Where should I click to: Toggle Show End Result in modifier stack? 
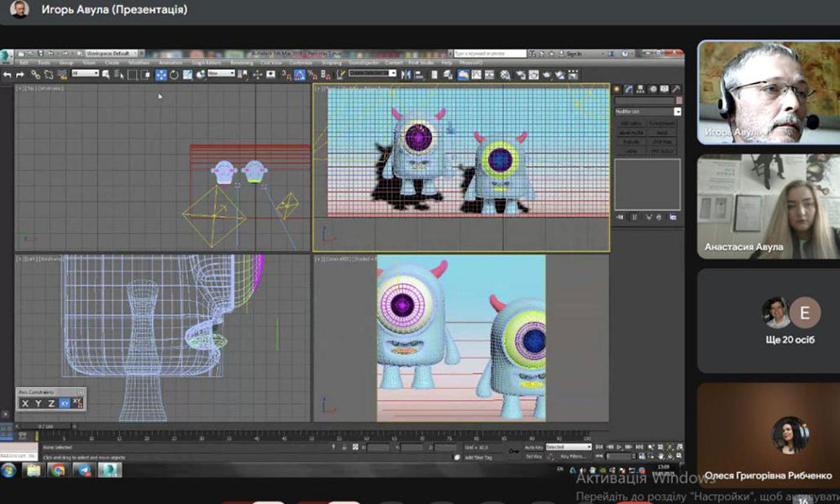click(634, 217)
